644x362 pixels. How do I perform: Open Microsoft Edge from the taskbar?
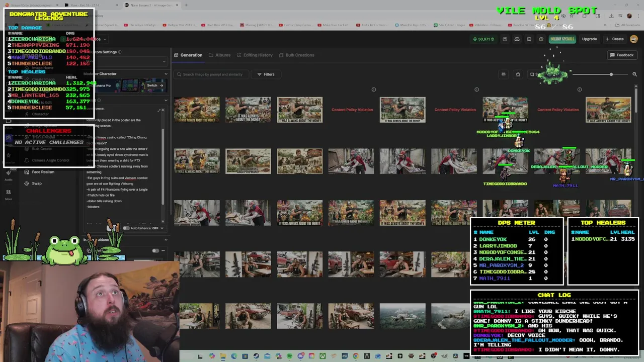(x=234, y=356)
